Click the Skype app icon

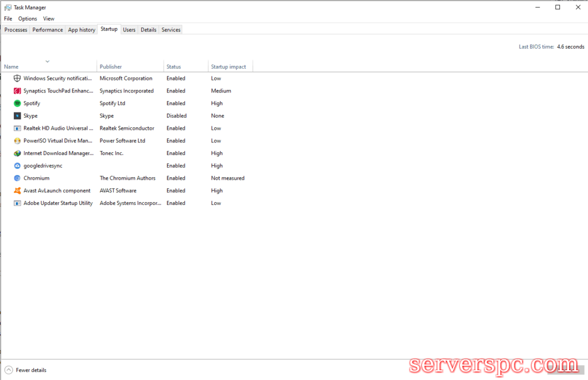point(17,116)
